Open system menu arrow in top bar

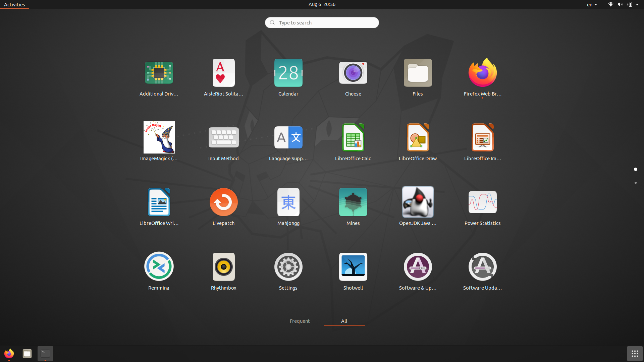[x=637, y=5]
